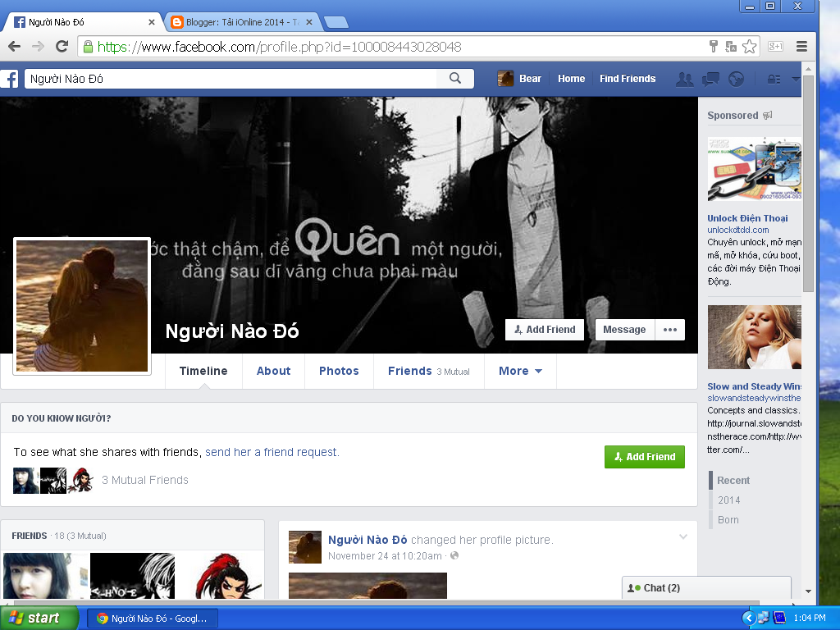Click the Google +1 extension icon
The width and height of the screenshot is (840, 630).
776,47
